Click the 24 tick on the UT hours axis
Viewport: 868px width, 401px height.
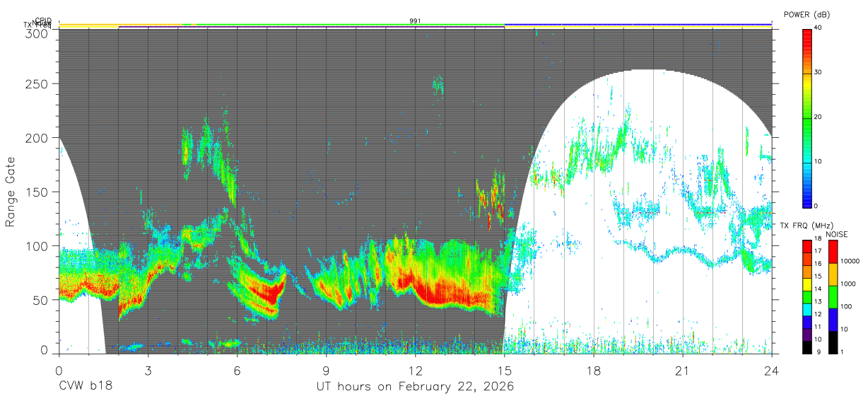(x=772, y=371)
